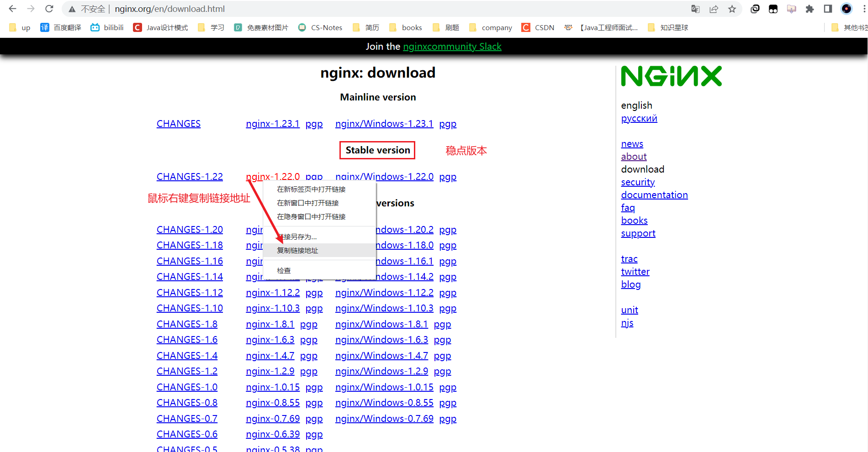
Task: Open the twitter sidebar link
Action: (635, 272)
